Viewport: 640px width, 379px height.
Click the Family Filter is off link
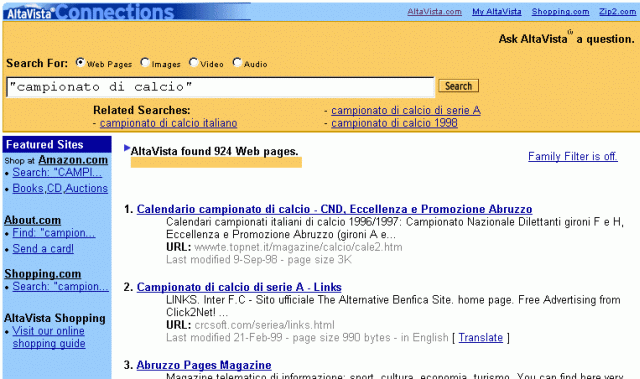[x=573, y=156]
